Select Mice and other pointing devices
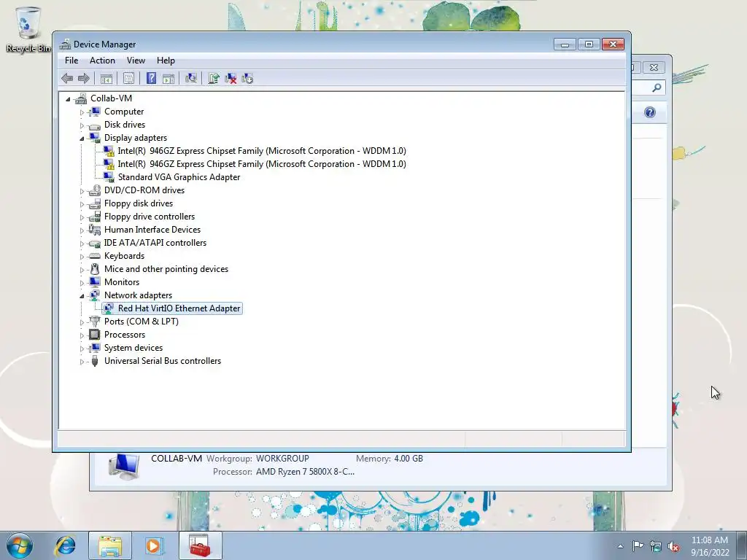 click(166, 269)
